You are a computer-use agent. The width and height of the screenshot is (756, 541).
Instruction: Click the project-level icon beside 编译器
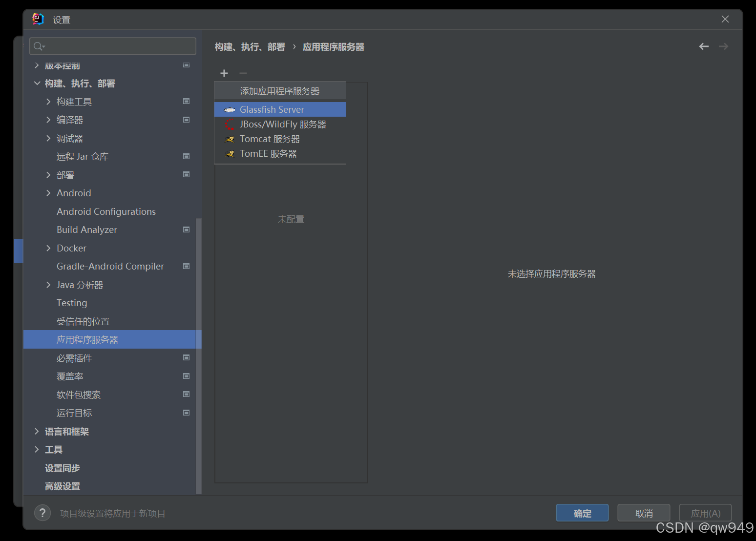coord(186,120)
